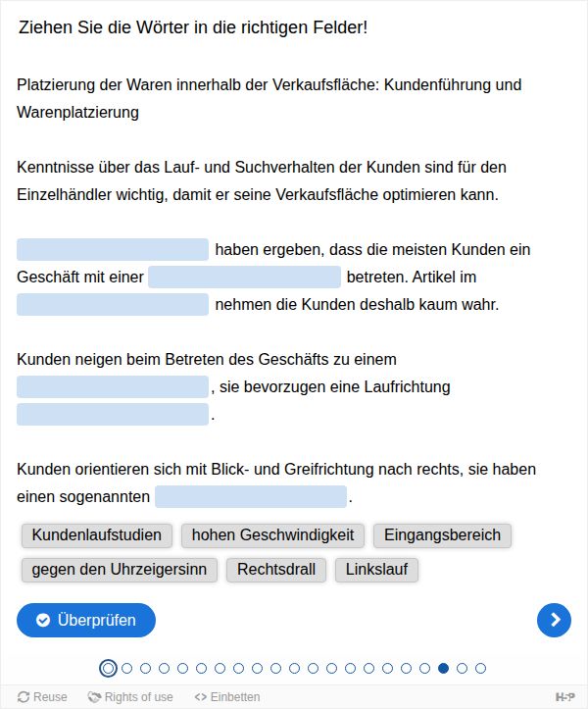Viewport: 588px width, 709px height.
Task: Choose the Rechtsdrall word chip
Action: pos(276,570)
